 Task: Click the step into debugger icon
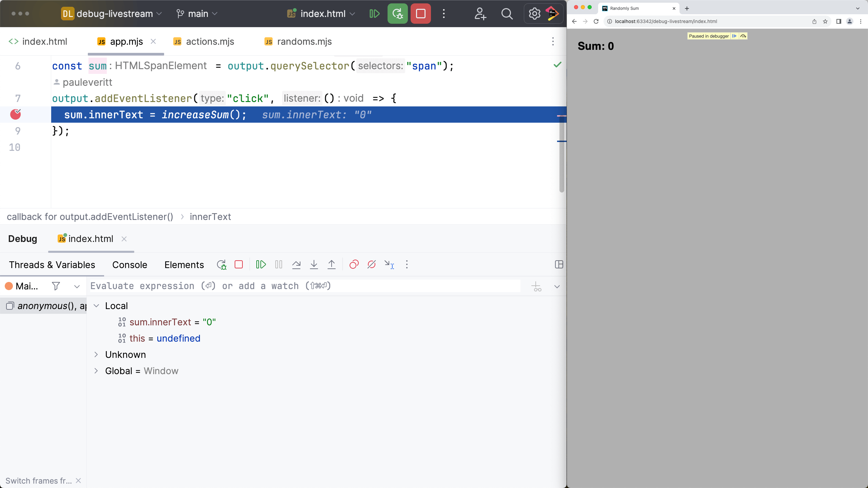pos(314,265)
